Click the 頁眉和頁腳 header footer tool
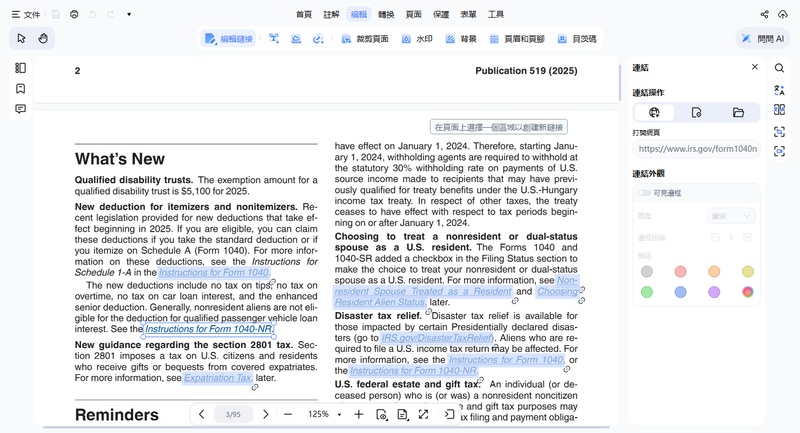This screenshot has height=433, width=800. point(517,39)
